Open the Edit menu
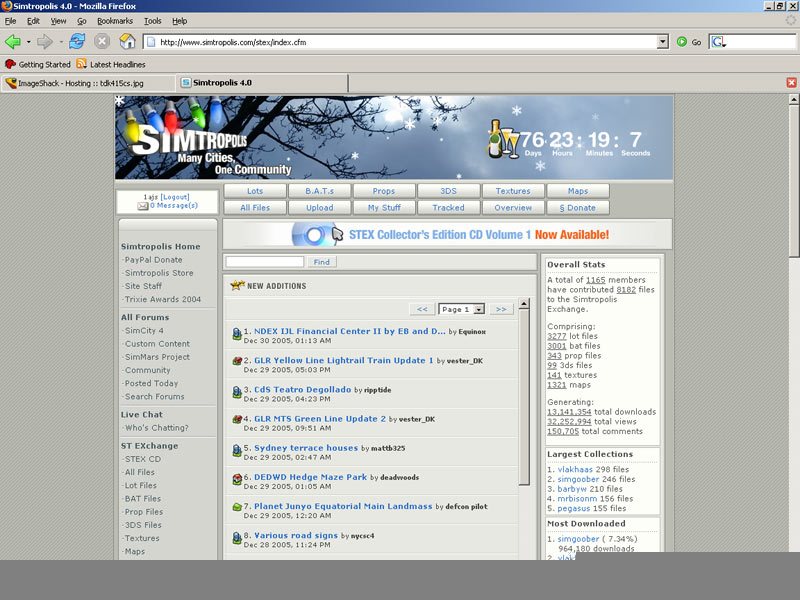Image resolution: width=800 pixels, height=600 pixels. (x=33, y=21)
